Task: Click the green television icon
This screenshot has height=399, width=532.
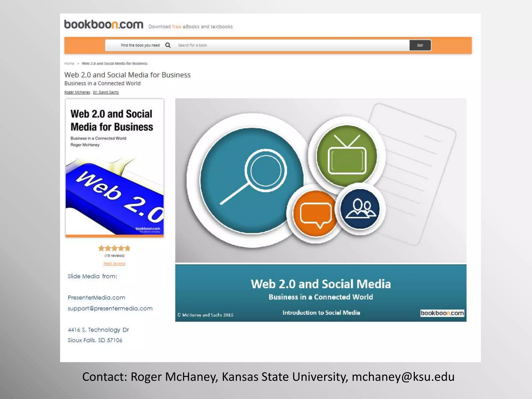Action: pyautogui.click(x=347, y=156)
